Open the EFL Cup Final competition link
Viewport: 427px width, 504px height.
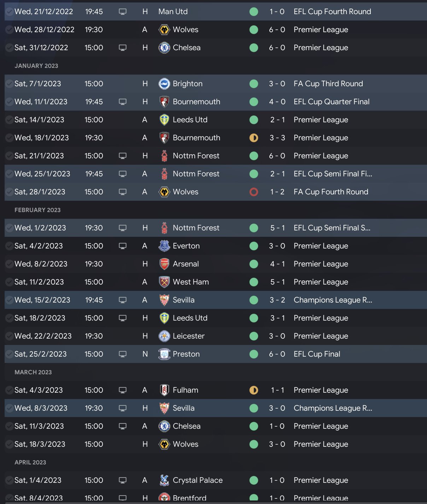tap(317, 354)
